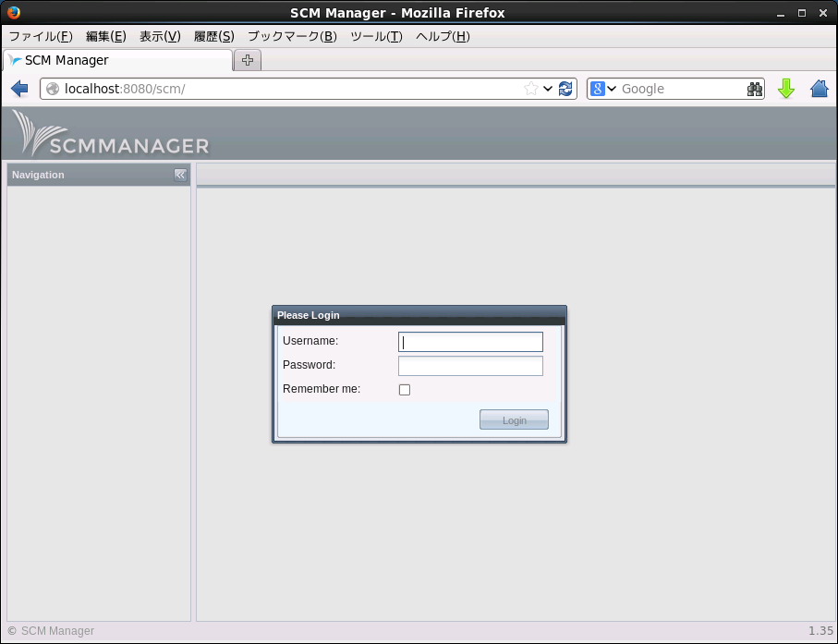Click the binoculars search icon

tap(755, 88)
